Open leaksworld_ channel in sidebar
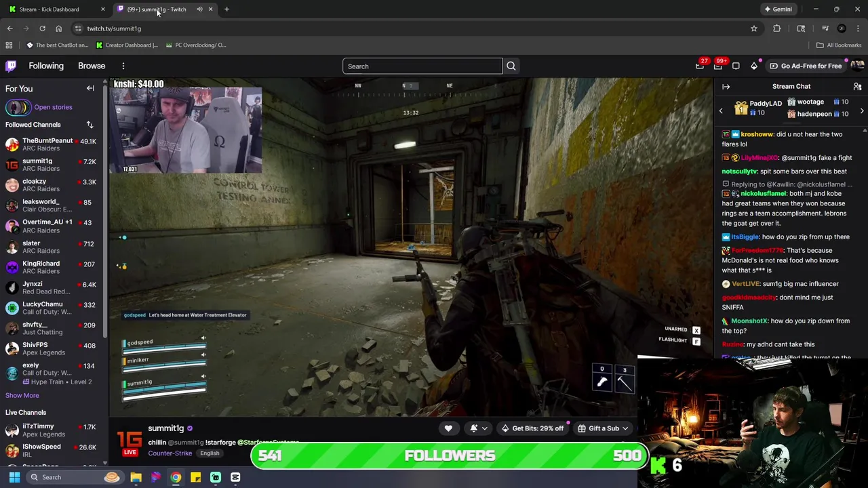The image size is (868, 488). 53,205
